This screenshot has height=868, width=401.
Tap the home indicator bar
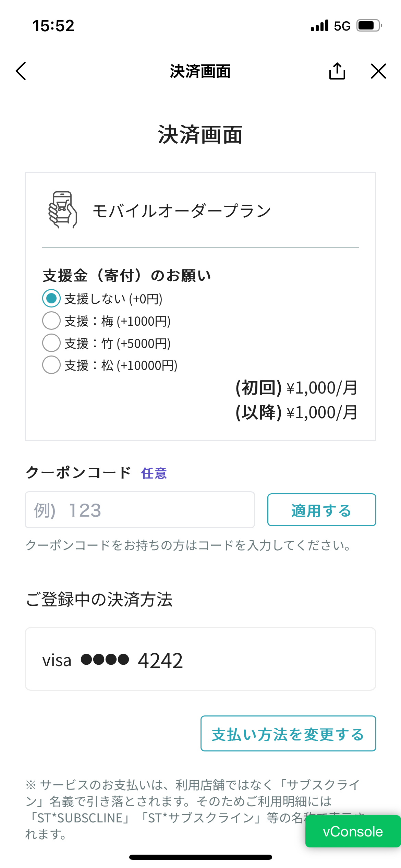[x=200, y=857]
